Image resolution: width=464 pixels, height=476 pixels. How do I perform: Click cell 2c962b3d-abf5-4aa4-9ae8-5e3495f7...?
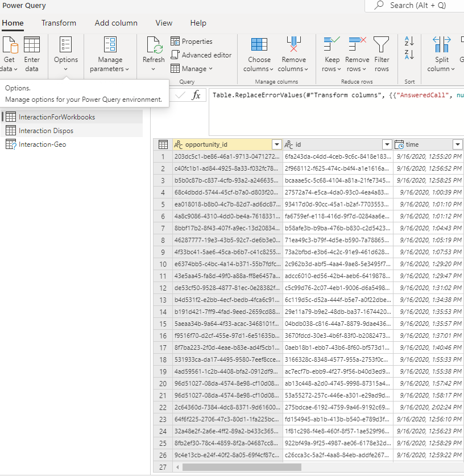[338, 264]
